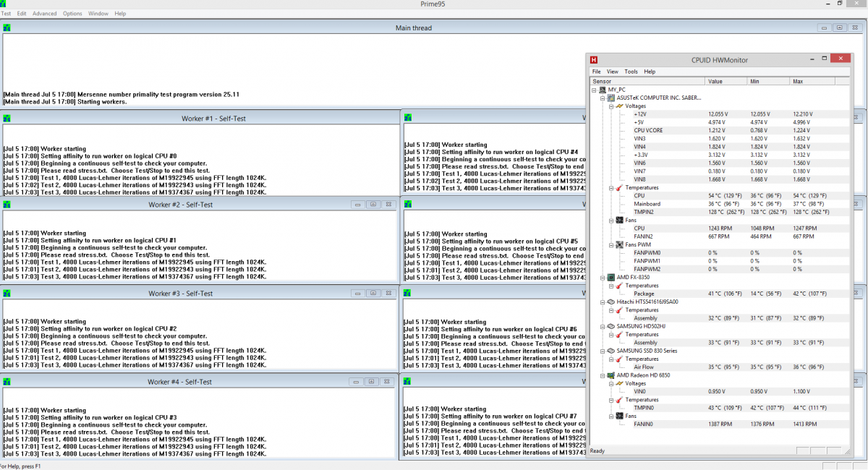868x470 pixels.
Task: Select the Hitachi HTS541616J9SA00 drive icon
Action: [610, 302]
